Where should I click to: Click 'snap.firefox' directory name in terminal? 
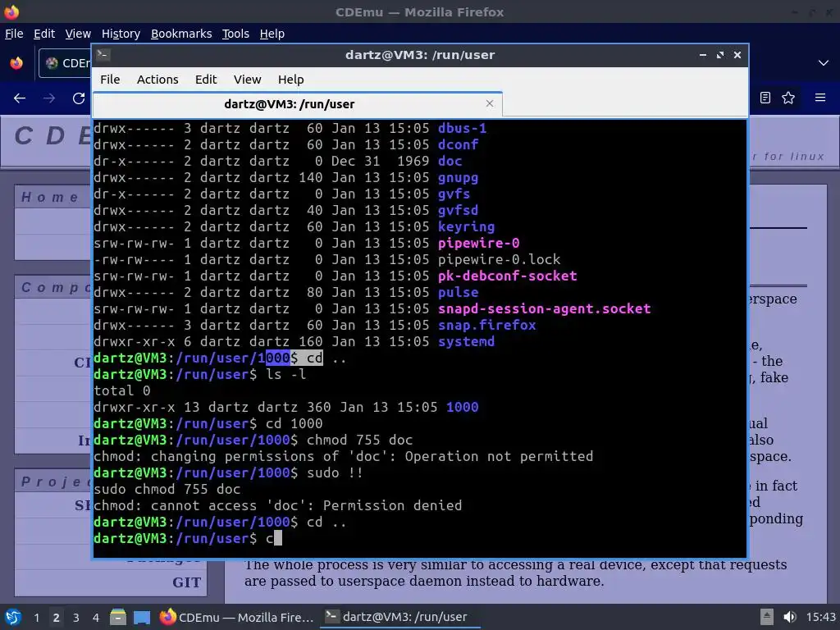(486, 325)
